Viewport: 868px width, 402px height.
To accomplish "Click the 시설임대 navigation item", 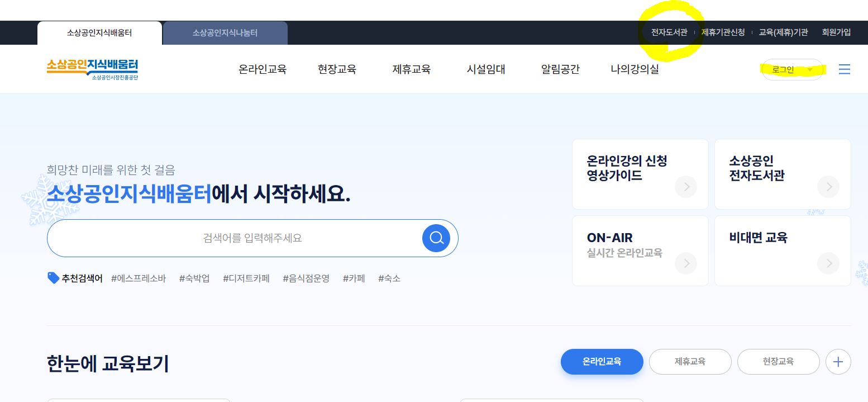I will pos(485,69).
